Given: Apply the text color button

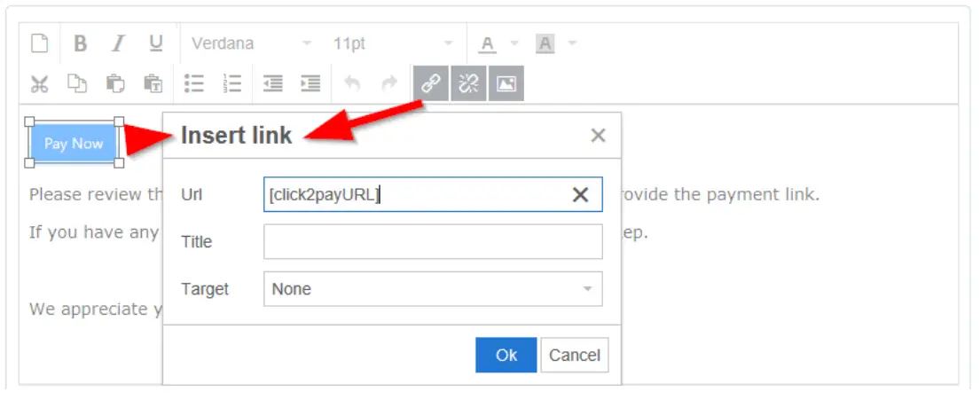Looking at the screenshot, I should point(488,43).
